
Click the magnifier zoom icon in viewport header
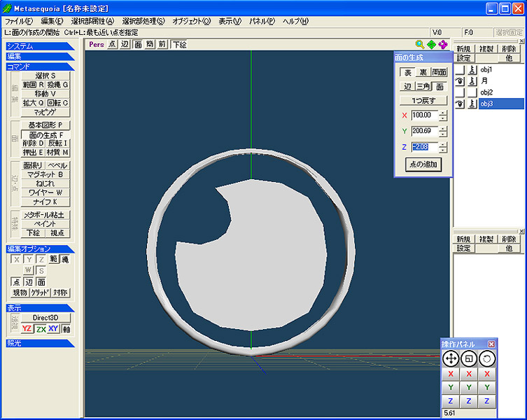pos(420,44)
